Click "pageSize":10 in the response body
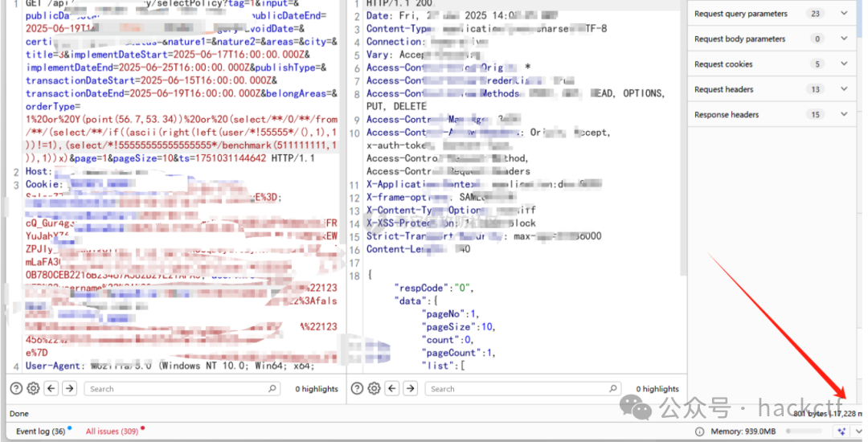 click(458, 327)
